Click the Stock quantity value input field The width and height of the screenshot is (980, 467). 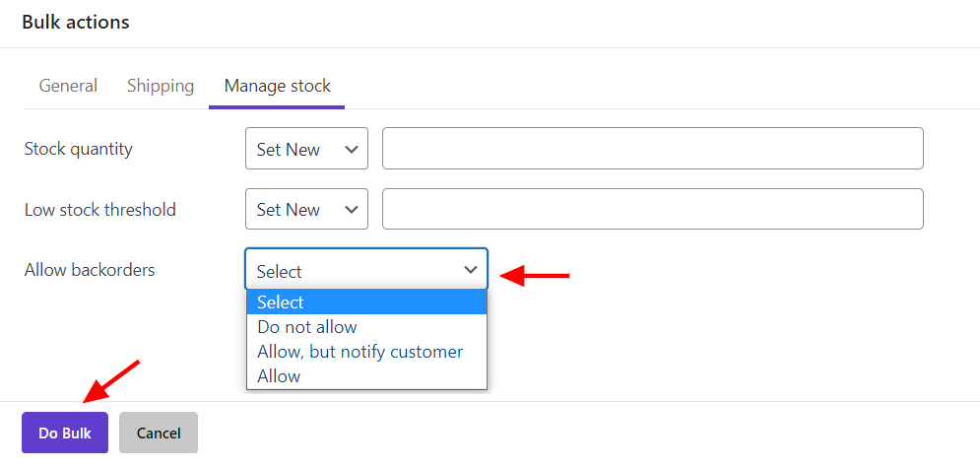click(652, 149)
